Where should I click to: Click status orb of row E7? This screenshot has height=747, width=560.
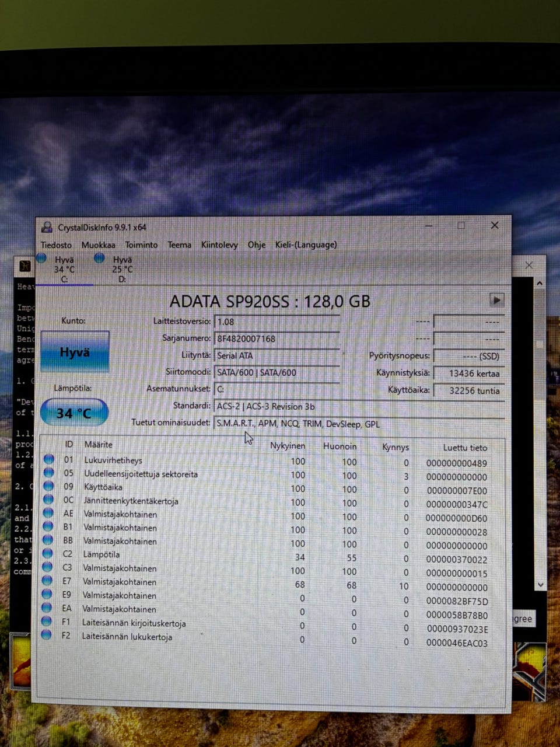pos(48,581)
